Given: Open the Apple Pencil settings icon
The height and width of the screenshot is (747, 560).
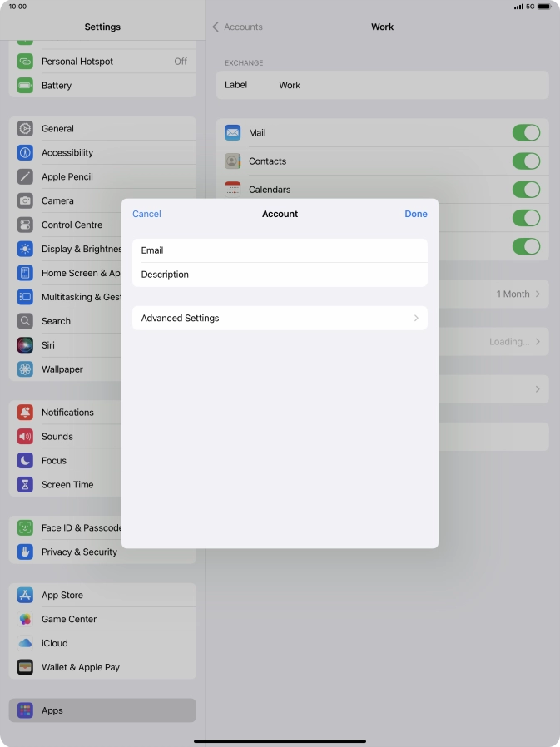Looking at the screenshot, I should 25,177.
